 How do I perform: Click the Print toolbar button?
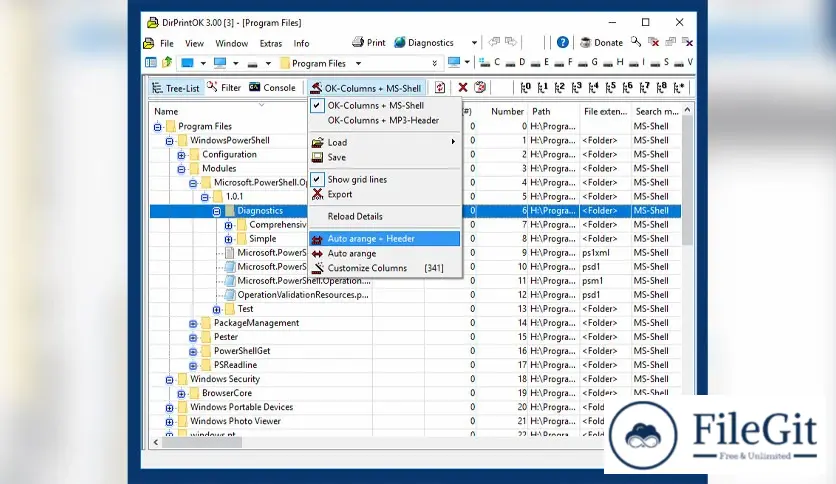[x=368, y=43]
